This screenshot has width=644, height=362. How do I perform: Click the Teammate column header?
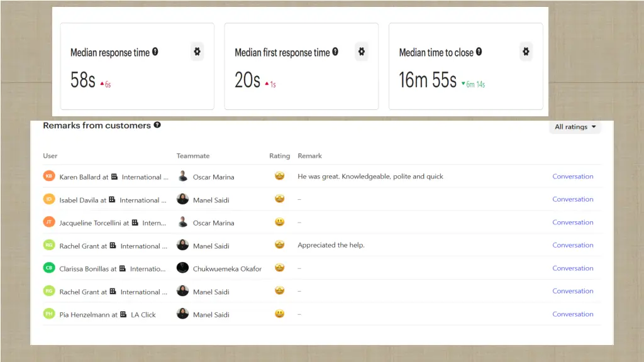(192, 156)
